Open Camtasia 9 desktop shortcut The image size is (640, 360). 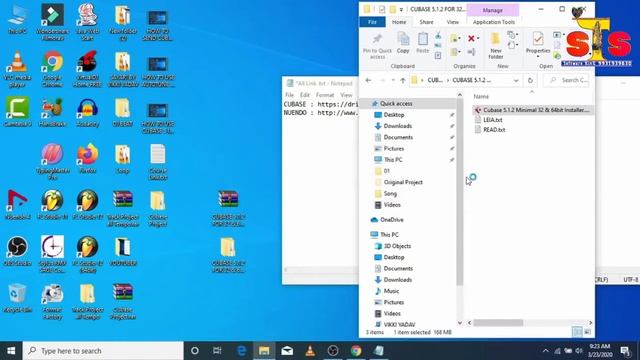[x=17, y=112]
